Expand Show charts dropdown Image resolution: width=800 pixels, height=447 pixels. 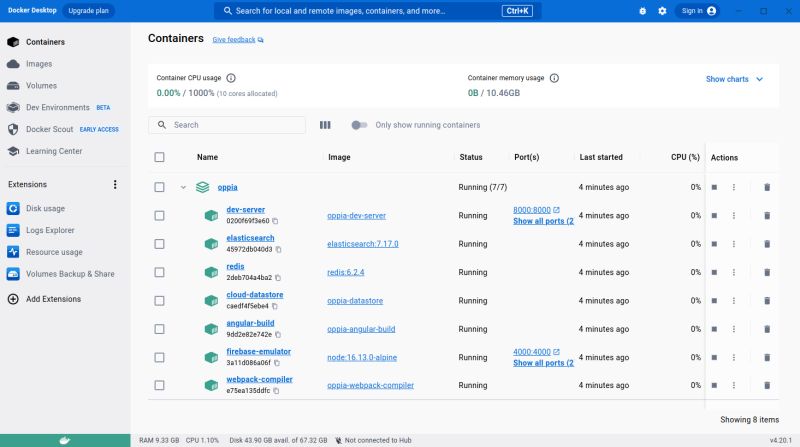coord(734,79)
